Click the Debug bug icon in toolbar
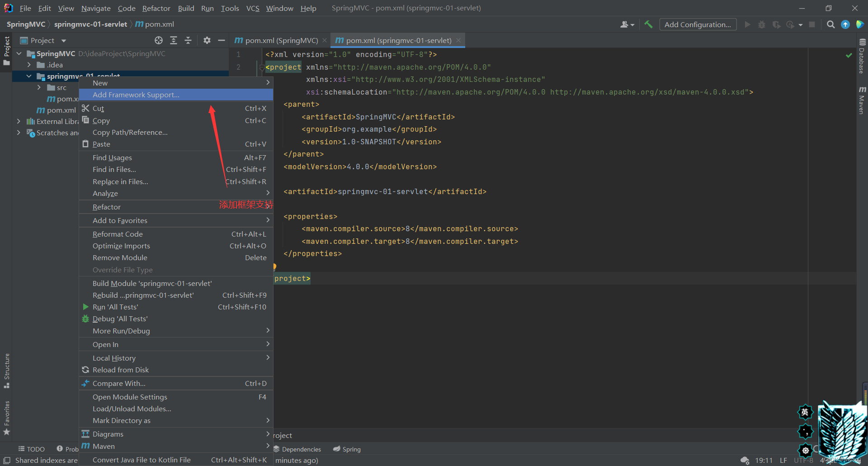This screenshot has height=466, width=868. click(762, 24)
